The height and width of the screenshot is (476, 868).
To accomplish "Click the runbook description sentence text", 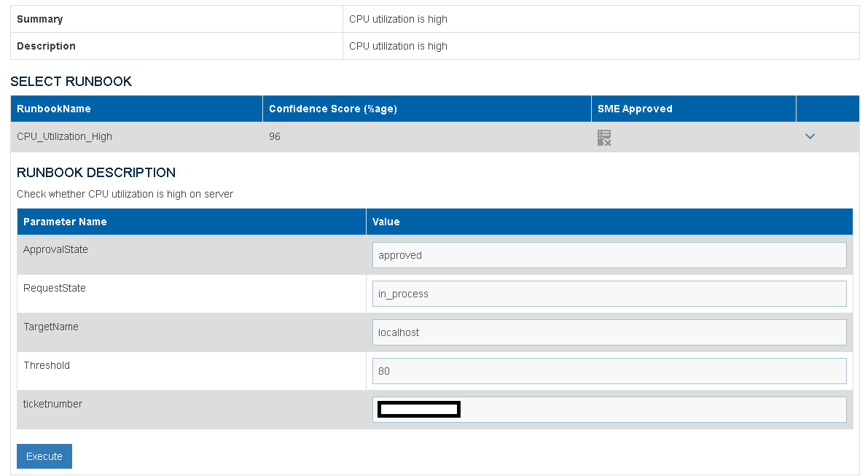I will (x=125, y=194).
